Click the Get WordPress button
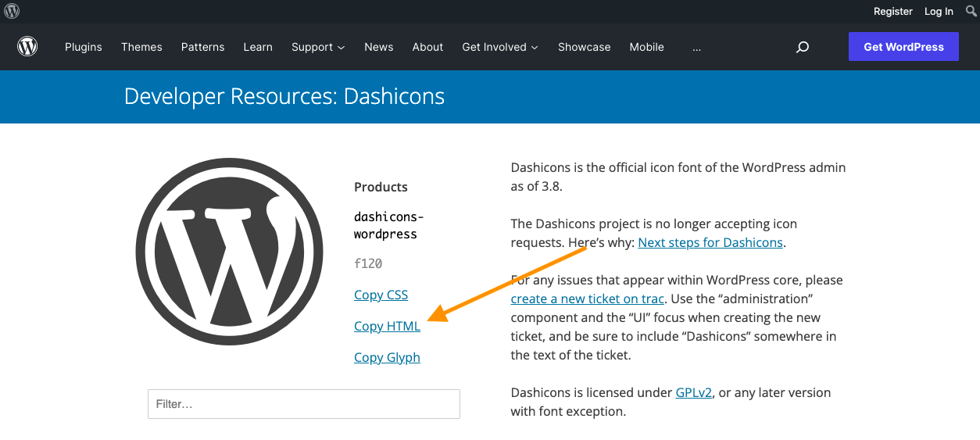 coord(903,47)
